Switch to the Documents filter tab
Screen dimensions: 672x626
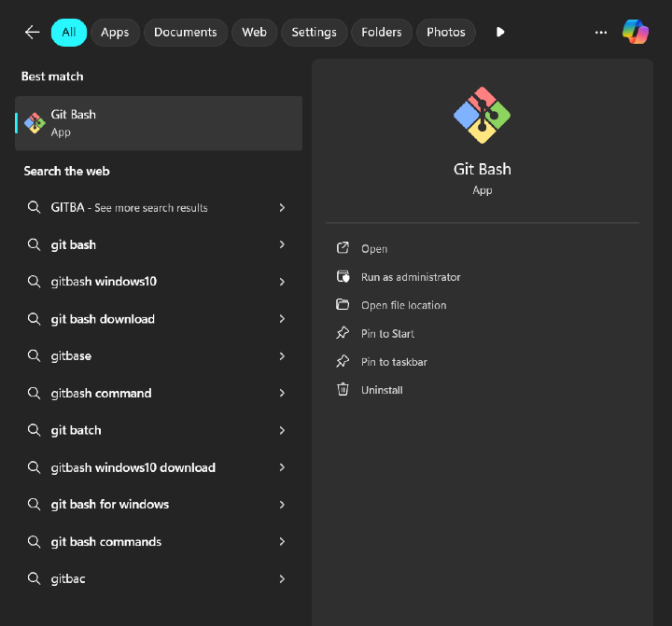click(185, 32)
